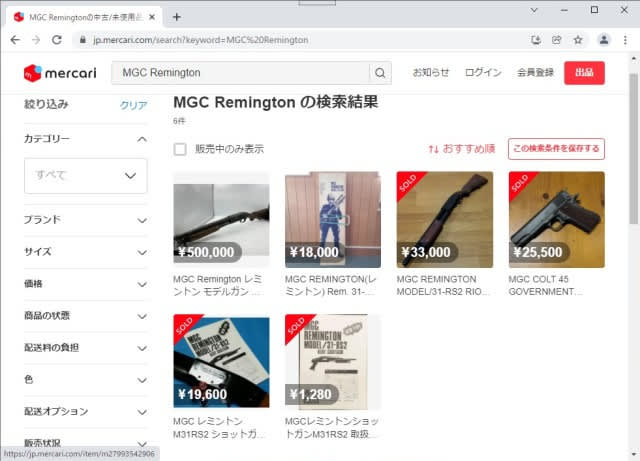Open the ¥18,000 Remington poster listing
The image size is (640, 461).
(333, 220)
